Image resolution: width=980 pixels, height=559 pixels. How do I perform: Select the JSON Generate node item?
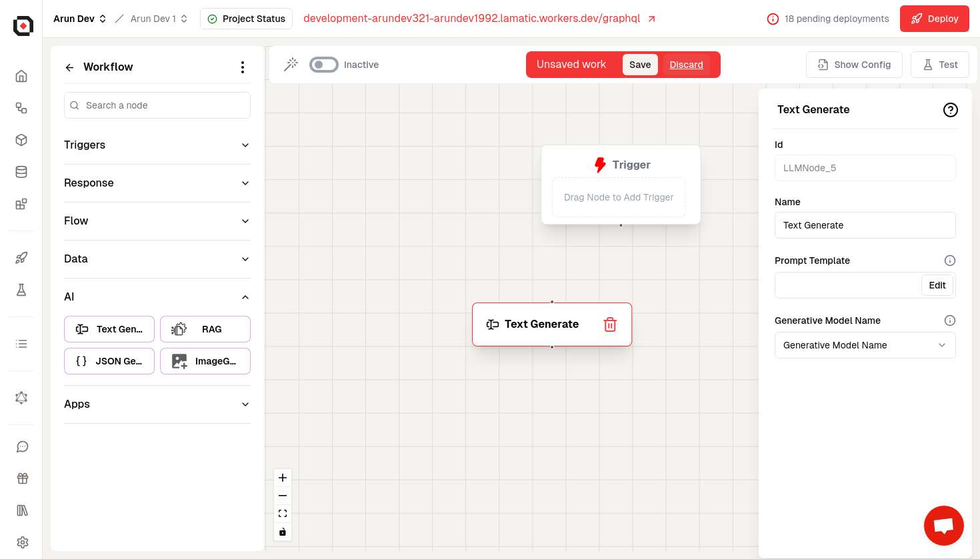tap(109, 361)
